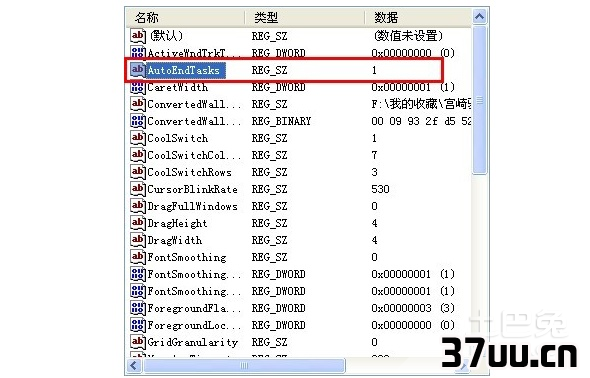The width and height of the screenshot is (590, 378).
Task: Click the vertical scrollbar up arrow
Action: click(x=479, y=17)
